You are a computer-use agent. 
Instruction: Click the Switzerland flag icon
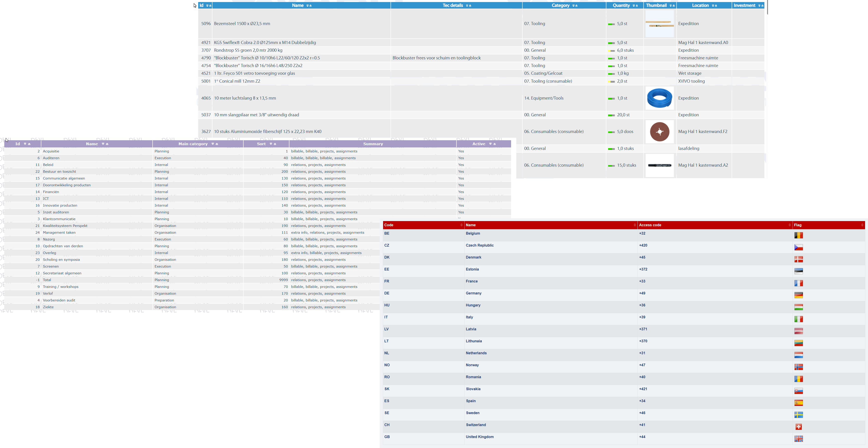(798, 427)
